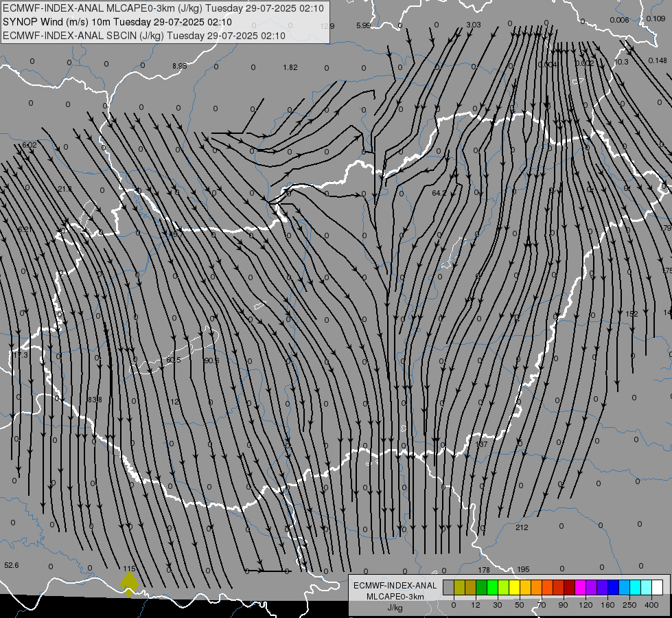This screenshot has height=618, width=672.
Task: Click the grid value 8.95
Action: 180,66
